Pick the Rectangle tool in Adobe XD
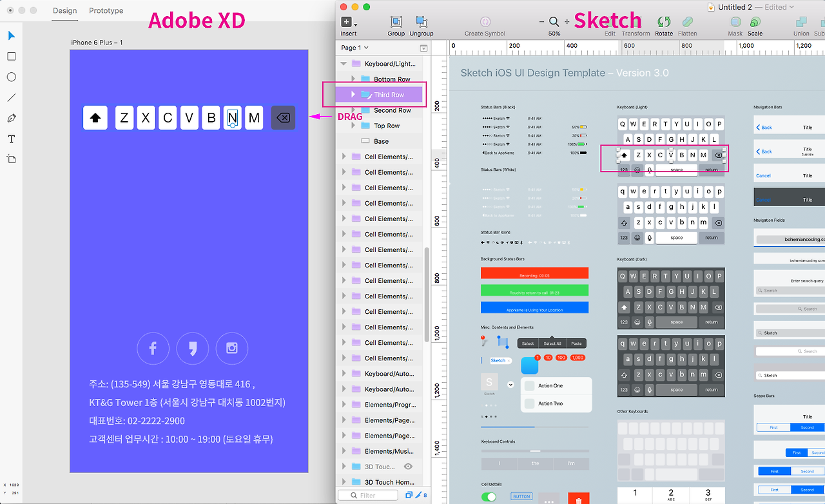Screen dimensions: 825x504 click(12, 56)
